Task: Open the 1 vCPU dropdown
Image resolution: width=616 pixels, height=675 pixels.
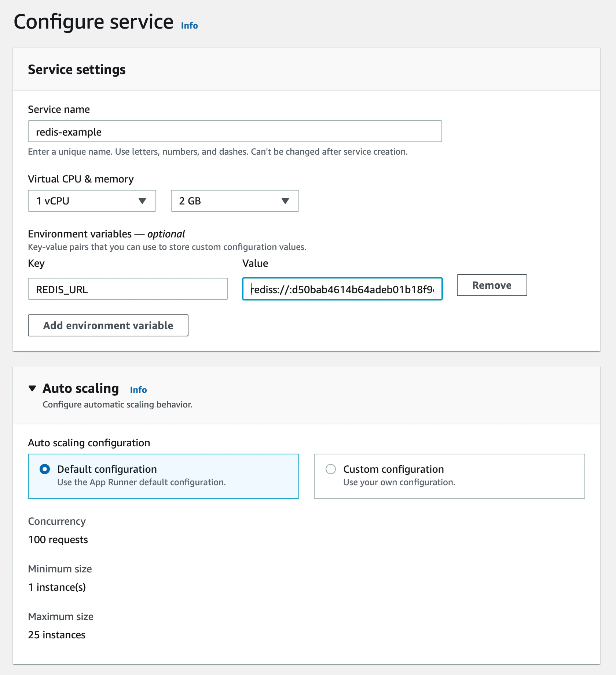Action: click(92, 201)
